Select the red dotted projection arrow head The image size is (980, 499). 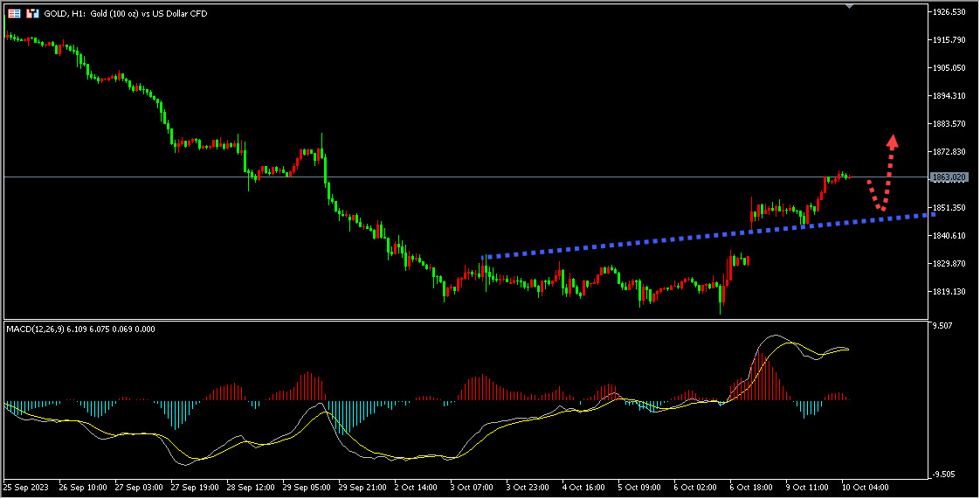pos(893,142)
